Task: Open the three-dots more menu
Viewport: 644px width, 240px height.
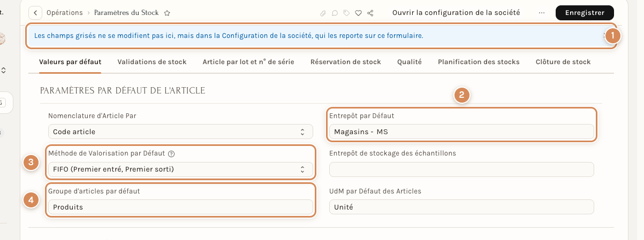Action: click(x=542, y=13)
